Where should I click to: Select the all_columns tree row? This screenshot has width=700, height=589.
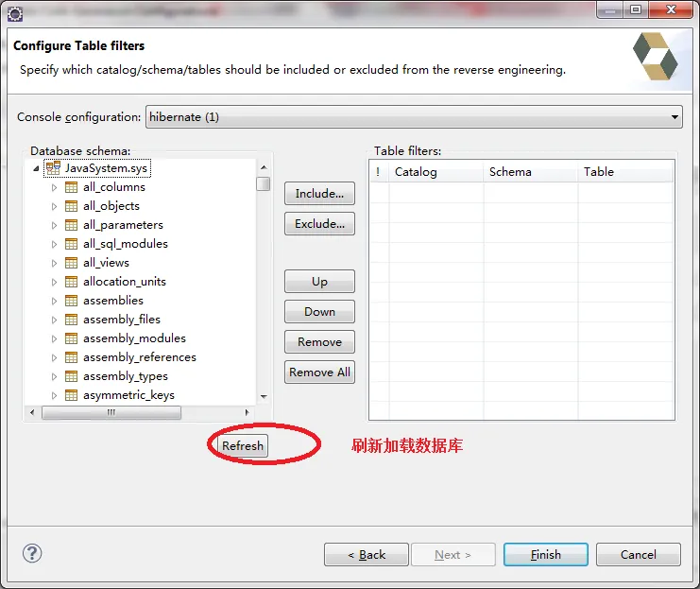[x=114, y=187]
